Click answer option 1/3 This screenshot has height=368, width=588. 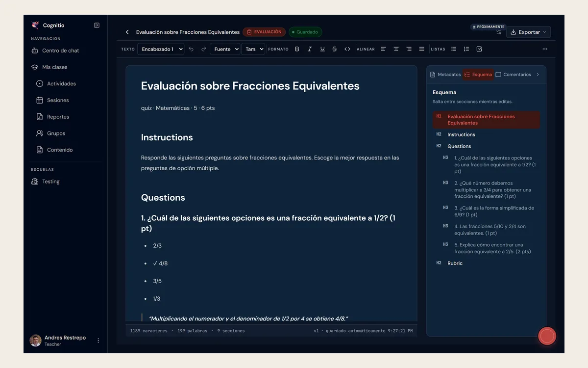(x=156, y=299)
